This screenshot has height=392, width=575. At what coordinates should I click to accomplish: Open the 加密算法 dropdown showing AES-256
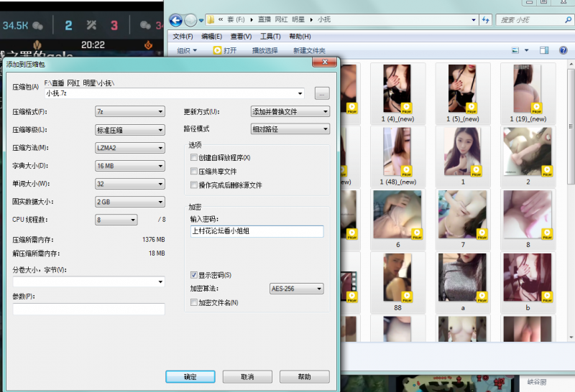[x=296, y=289]
